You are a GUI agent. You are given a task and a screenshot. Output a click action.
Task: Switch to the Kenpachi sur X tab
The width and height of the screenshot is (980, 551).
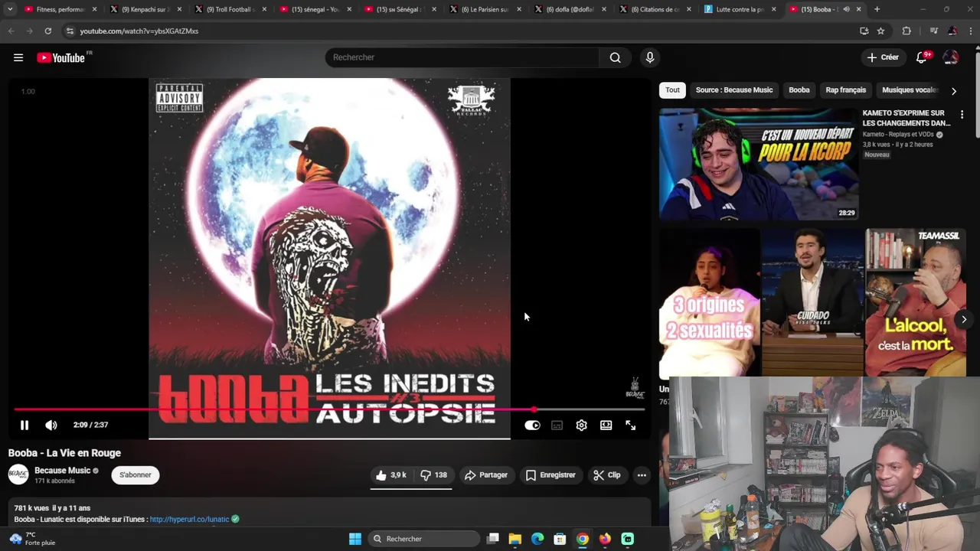point(146,10)
